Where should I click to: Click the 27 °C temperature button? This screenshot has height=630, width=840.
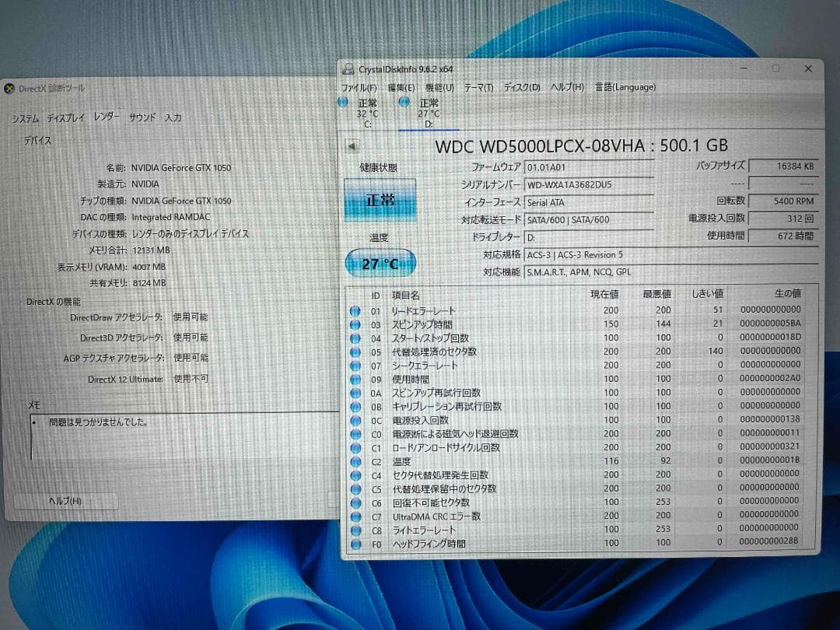point(380,263)
